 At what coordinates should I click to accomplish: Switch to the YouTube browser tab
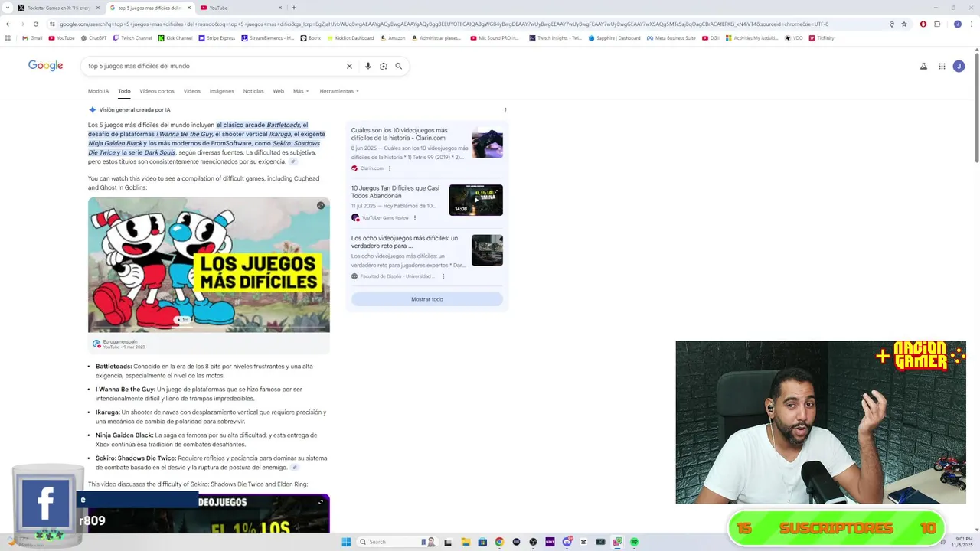(x=241, y=8)
